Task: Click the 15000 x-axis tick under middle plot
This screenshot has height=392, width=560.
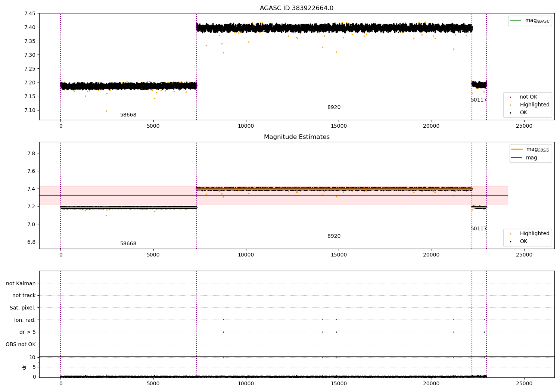Action: [339, 255]
